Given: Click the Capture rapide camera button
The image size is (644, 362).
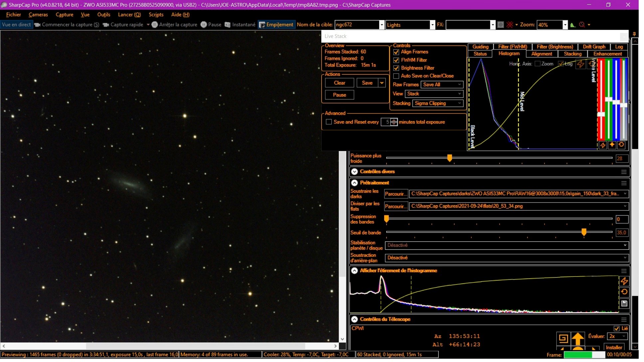Looking at the screenshot, I should (123, 25).
